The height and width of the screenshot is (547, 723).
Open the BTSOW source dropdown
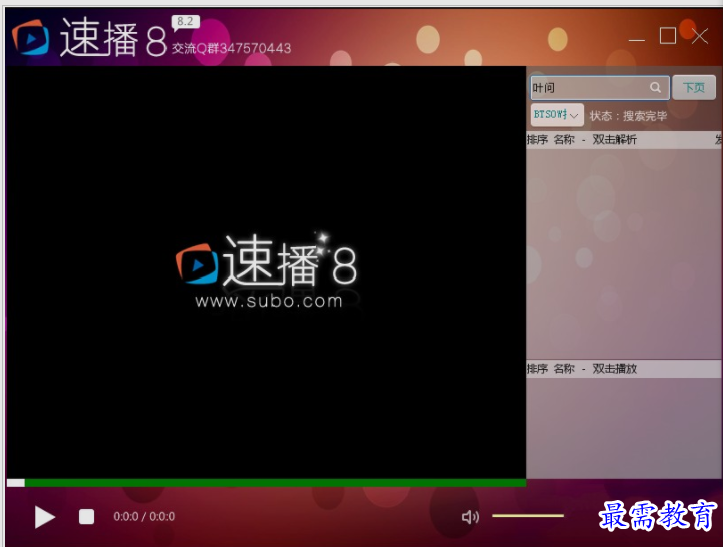[x=557, y=114]
